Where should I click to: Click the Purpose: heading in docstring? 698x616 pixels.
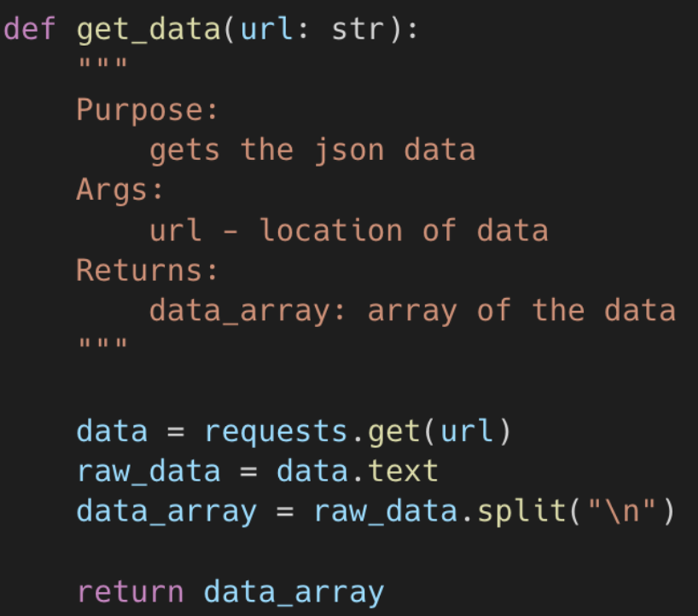click(x=147, y=110)
